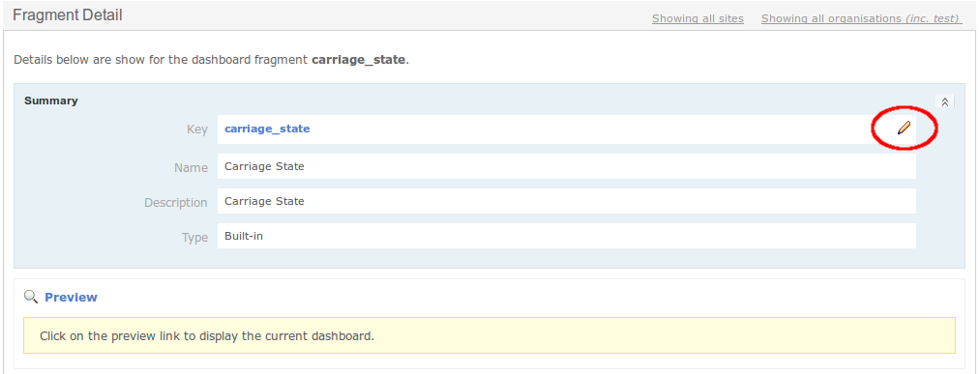Select the Name field showing Carriage State
Viewport: 980px width, 374px height.
click(566, 167)
